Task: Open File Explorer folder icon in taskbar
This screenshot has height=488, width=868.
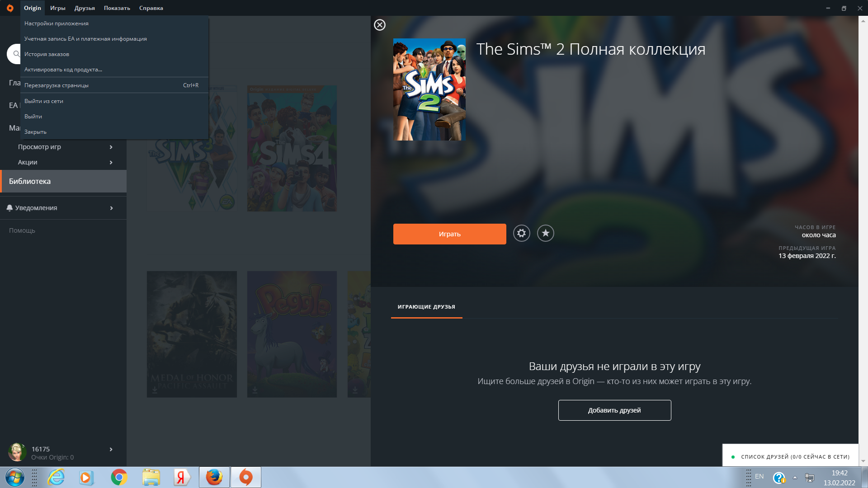Action: (151, 478)
